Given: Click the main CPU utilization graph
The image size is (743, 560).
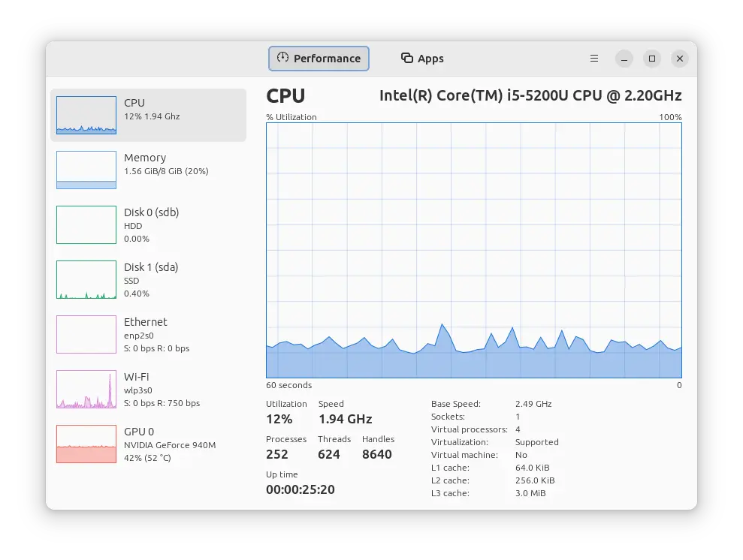Looking at the screenshot, I should [473, 250].
